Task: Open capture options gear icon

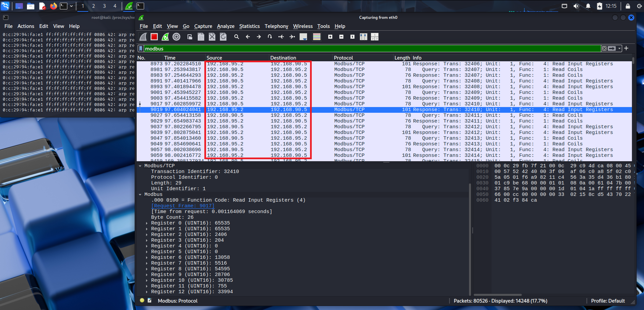Action: click(x=176, y=37)
